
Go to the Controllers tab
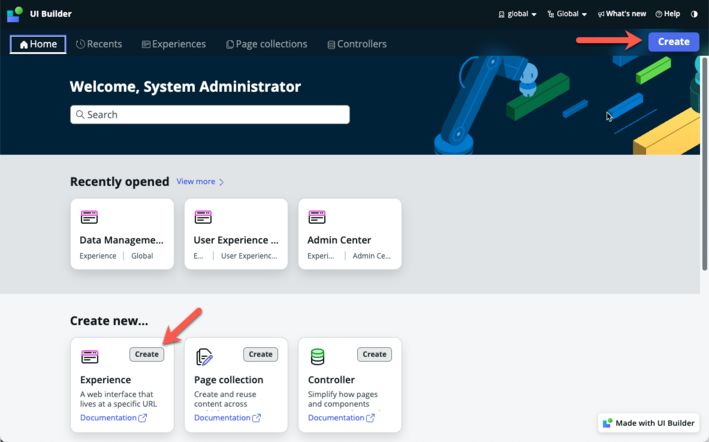click(x=357, y=44)
